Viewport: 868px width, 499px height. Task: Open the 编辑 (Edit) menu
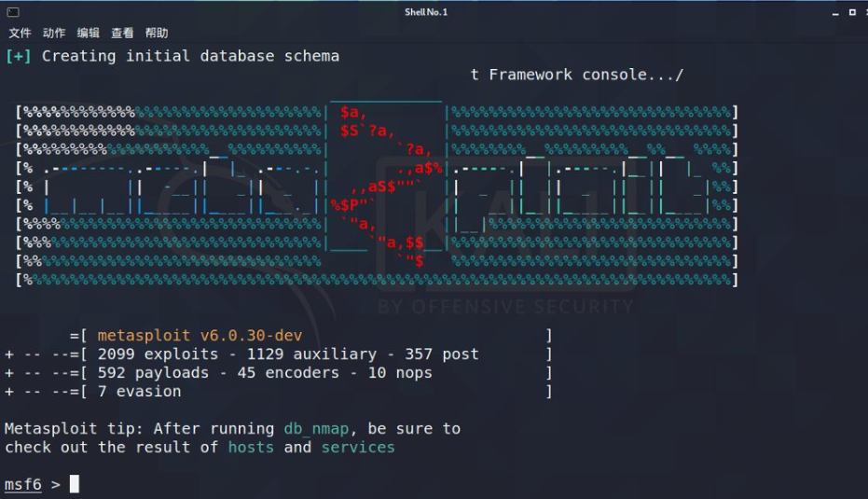[x=88, y=34]
